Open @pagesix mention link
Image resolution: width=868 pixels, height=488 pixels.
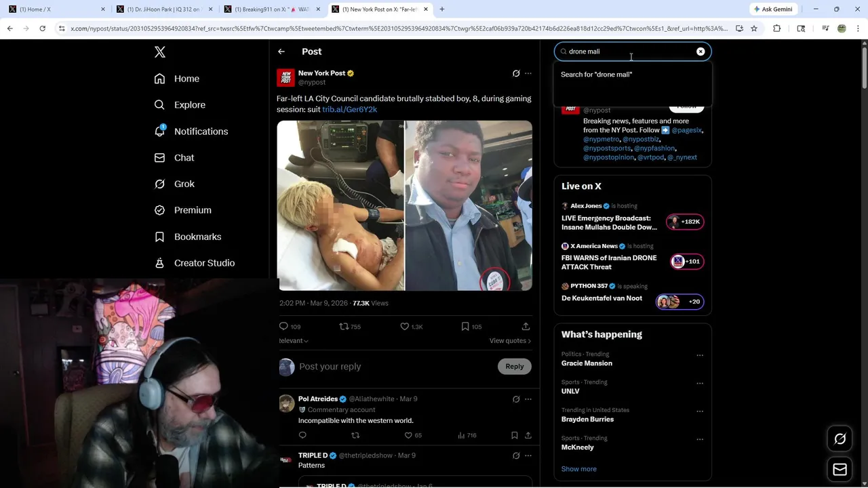coord(687,130)
